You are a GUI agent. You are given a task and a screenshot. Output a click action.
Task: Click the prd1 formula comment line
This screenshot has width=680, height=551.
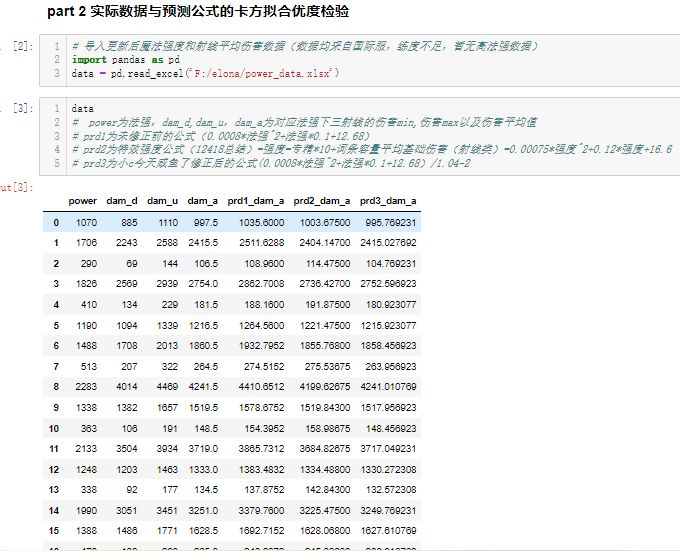[221, 136]
